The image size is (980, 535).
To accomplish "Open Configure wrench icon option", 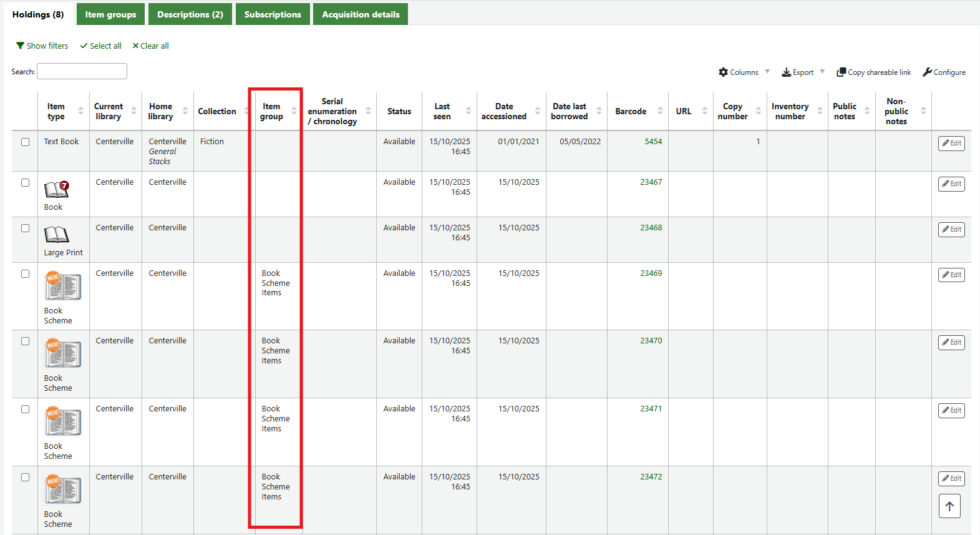I will pyautogui.click(x=927, y=72).
